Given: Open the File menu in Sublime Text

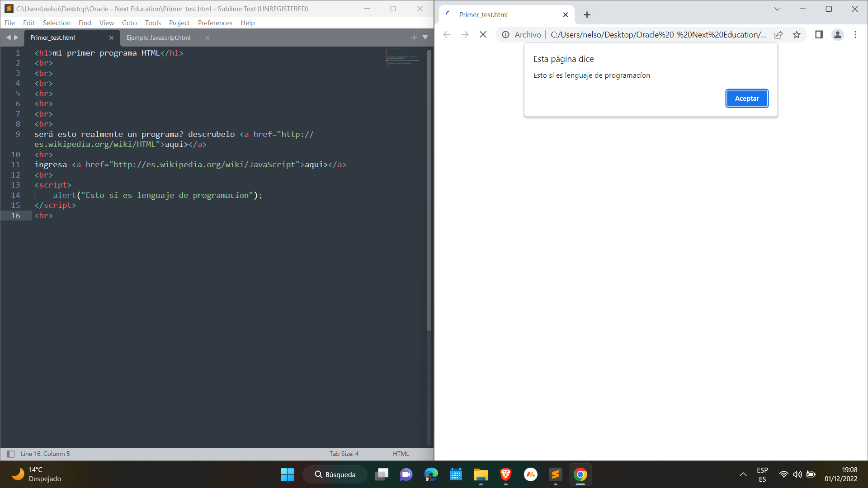Looking at the screenshot, I should (9, 22).
